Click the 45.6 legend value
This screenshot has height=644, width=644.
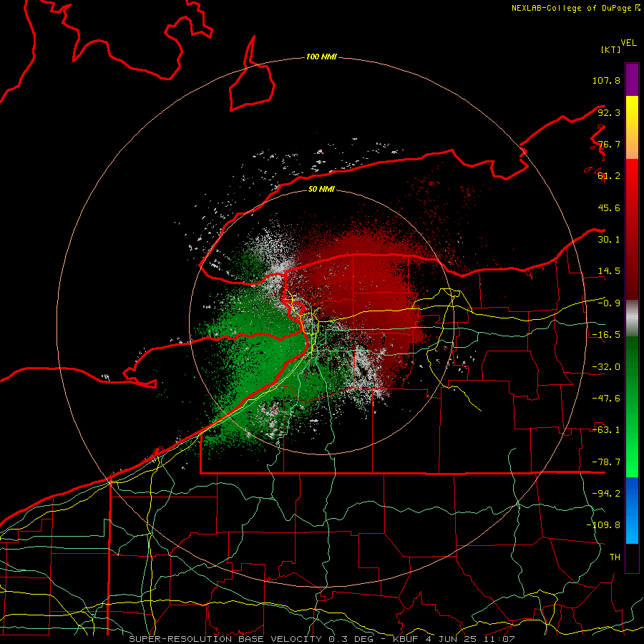coord(609,208)
